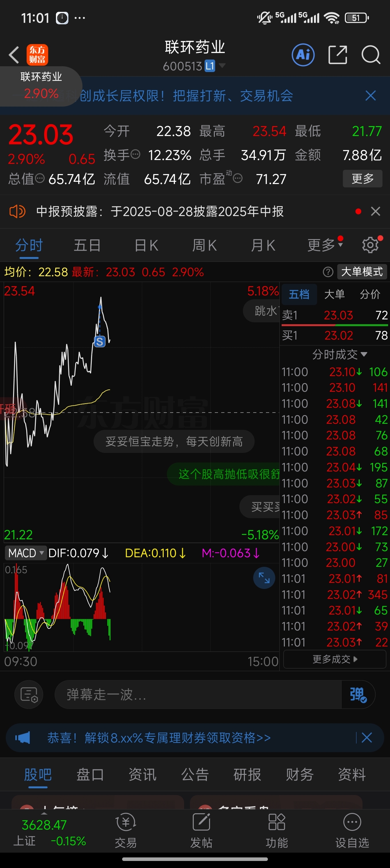Select 大单 tab

click(x=334, y=294)
